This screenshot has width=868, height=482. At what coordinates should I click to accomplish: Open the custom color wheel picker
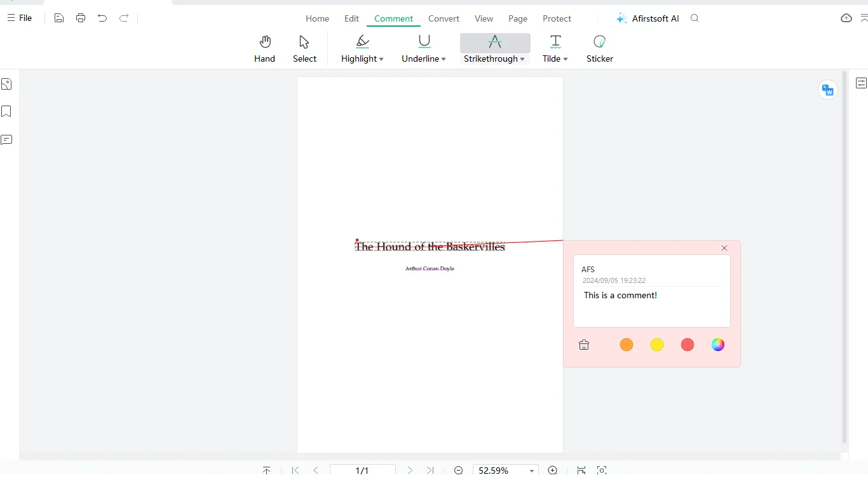[718, 345]
